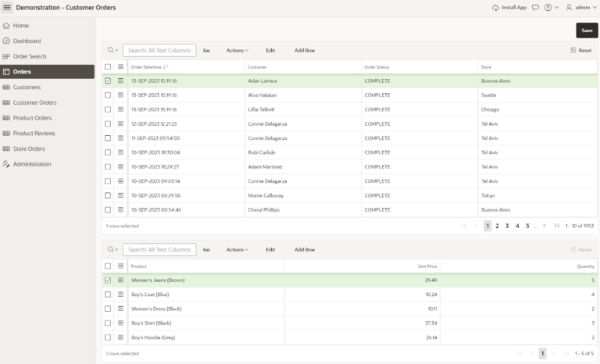Viewport: 600px width, 364px height.
Task: Open row actions for Women's Jeans (Brown)
Action: tap(121, 280)
